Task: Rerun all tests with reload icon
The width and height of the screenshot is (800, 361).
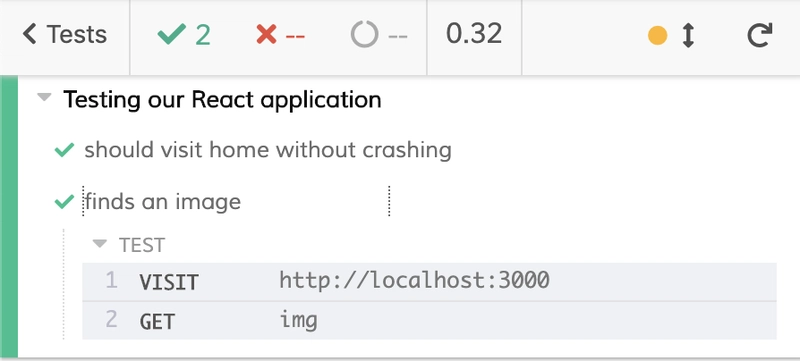Action: point(760,35)
